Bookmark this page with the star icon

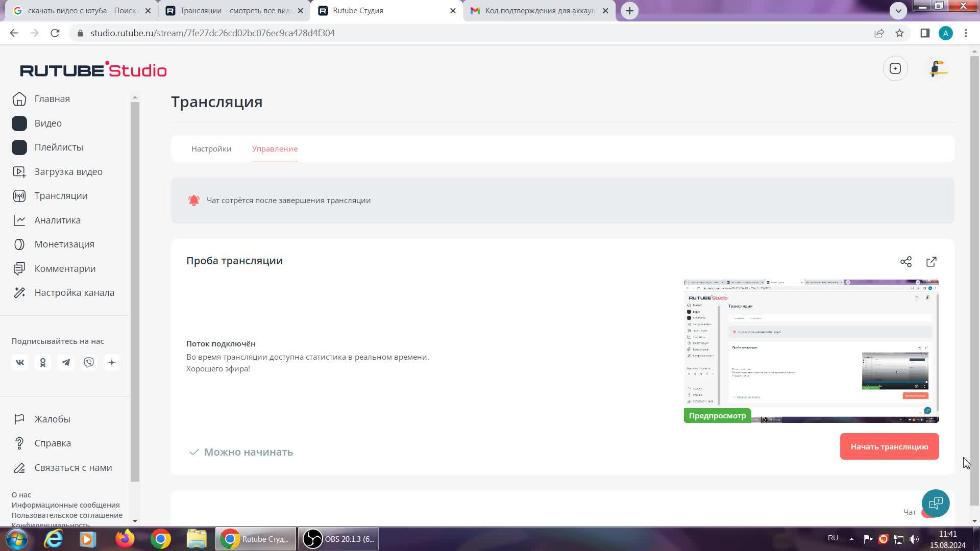pyautogui.click(x=899, y=33)
